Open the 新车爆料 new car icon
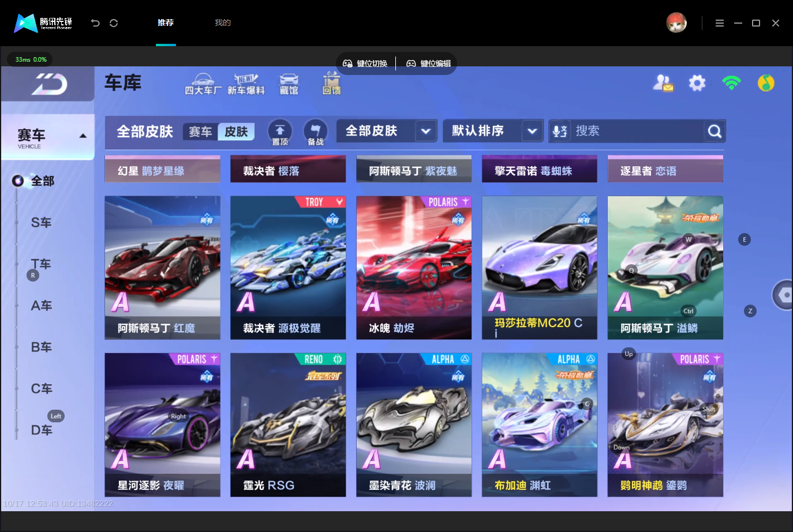The image size is (793, 532). coord(246,84)
